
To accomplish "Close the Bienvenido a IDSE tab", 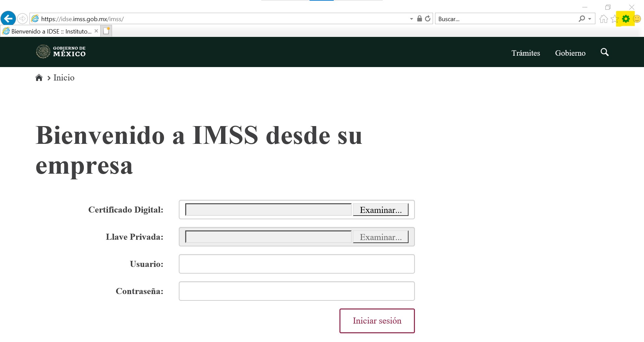I will 96,31.
